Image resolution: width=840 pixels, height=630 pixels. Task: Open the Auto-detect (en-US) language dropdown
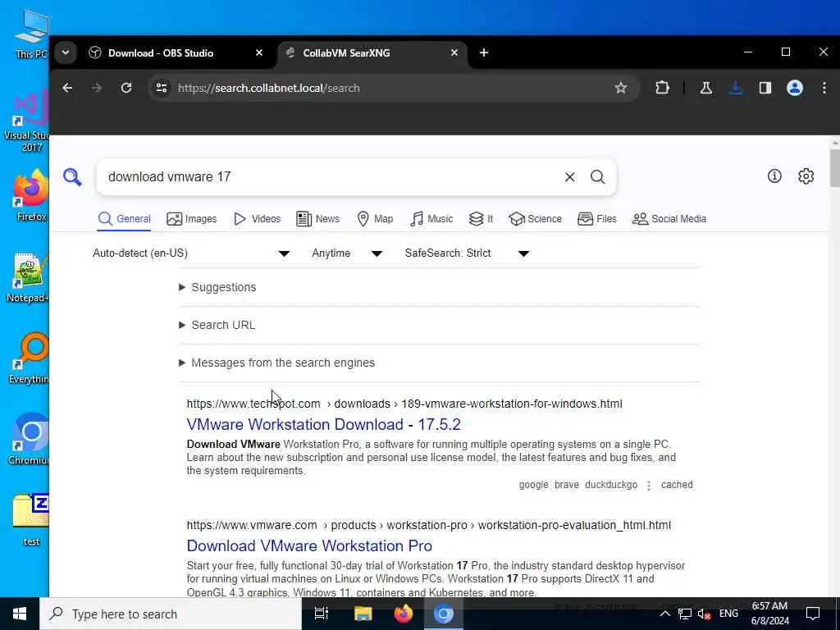(191, 253)
